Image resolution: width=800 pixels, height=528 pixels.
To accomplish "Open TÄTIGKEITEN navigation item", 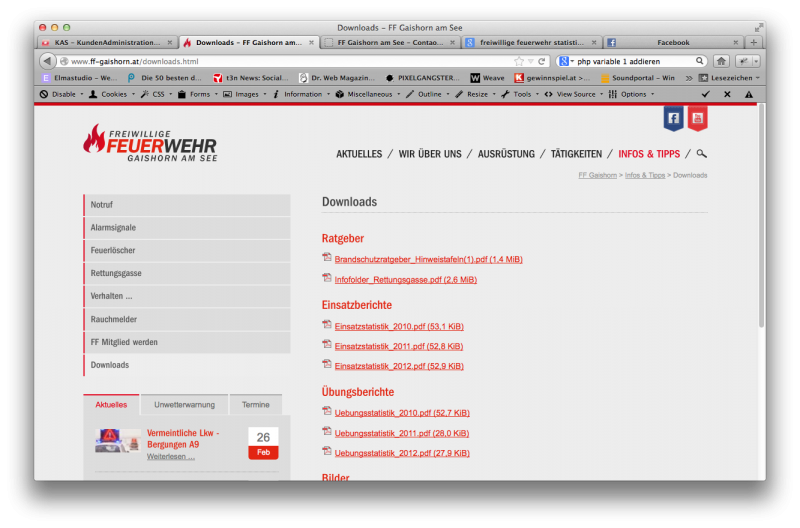I will click(x=576, y=154).
